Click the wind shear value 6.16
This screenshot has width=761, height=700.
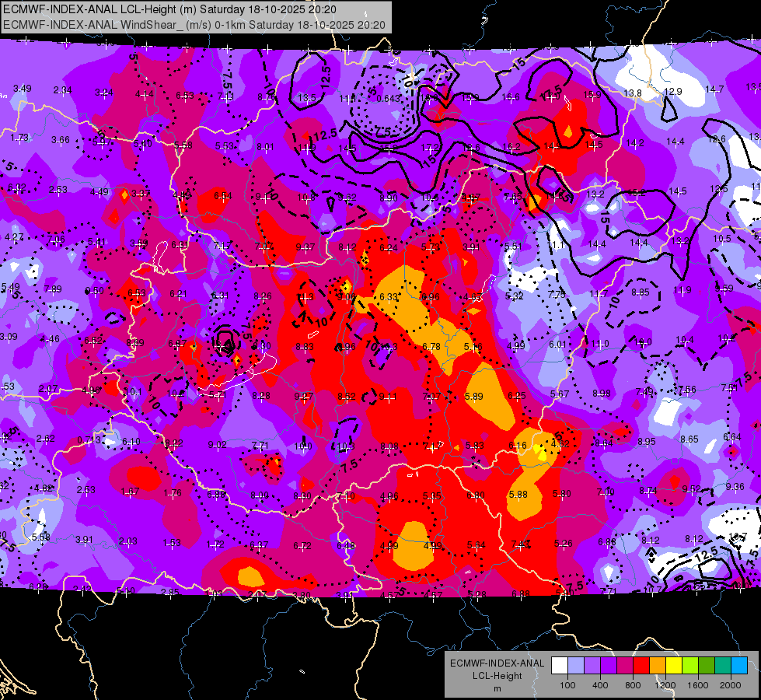click(x=518, y=446)
